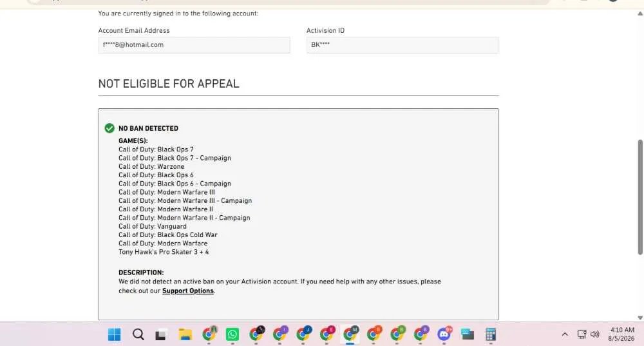Open WhatsApp from the taskbar
Screen dimensions: 644x346
232,334
